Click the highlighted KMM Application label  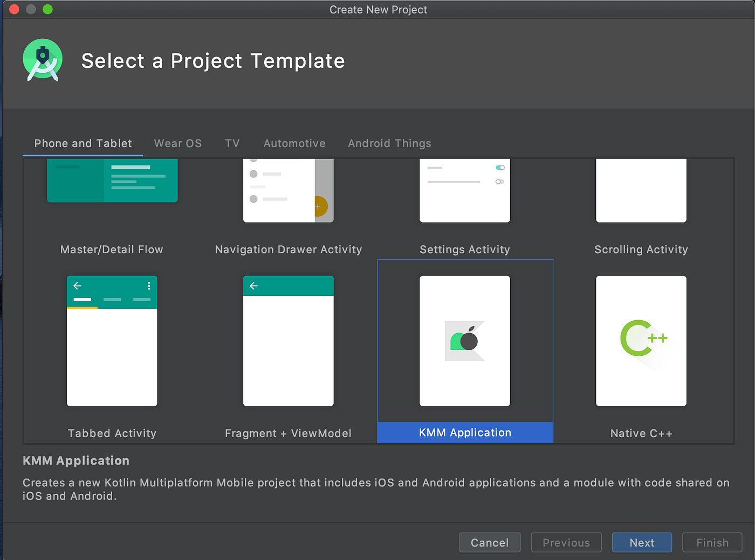tap(464, 432)
